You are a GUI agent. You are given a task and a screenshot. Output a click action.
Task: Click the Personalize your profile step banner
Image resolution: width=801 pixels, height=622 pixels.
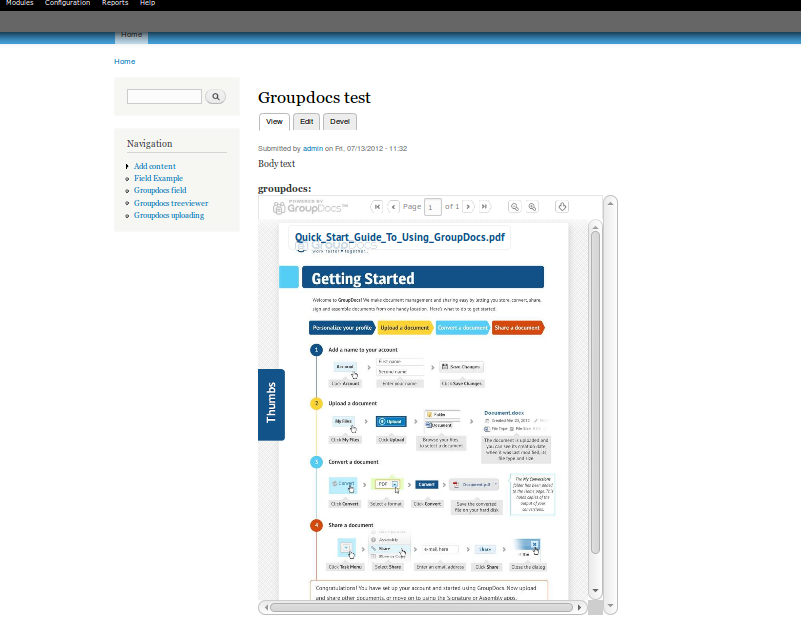point(342,328)
